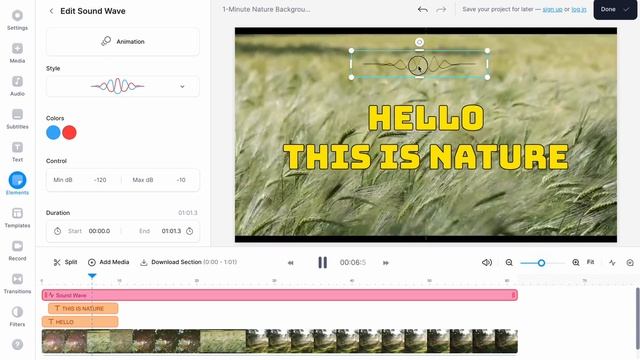640x360 pixels.
Task: Set start time to current with clock icon
Action: 58,231
